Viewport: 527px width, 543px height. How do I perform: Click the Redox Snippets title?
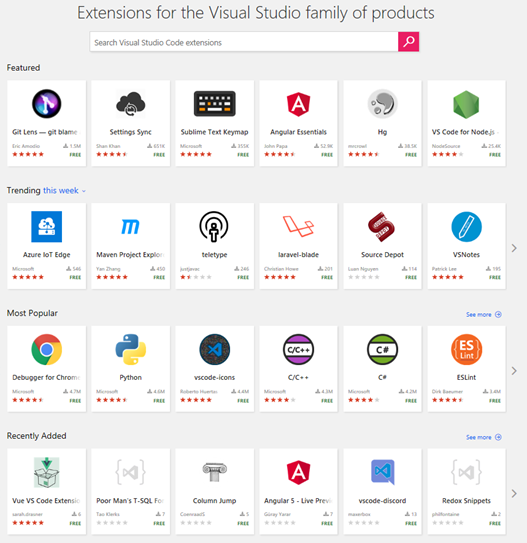466,500
